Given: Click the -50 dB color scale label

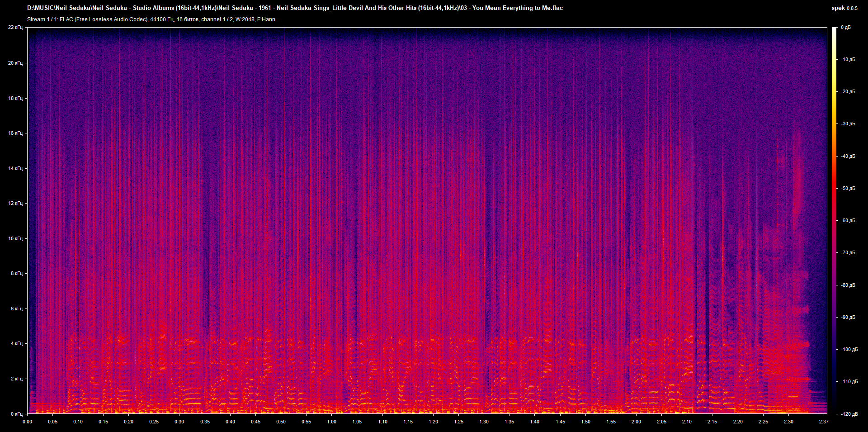Looking at the screenshot, I should [x=848, y=188].
